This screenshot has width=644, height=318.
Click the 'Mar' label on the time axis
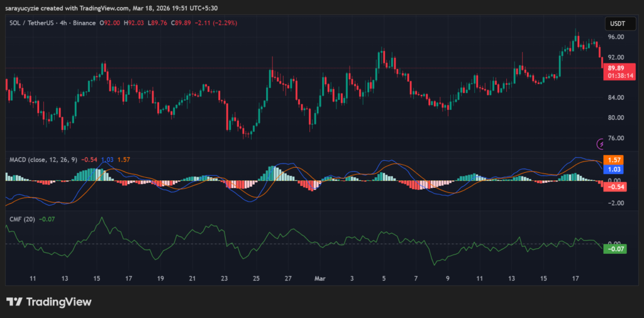(319, 278)
